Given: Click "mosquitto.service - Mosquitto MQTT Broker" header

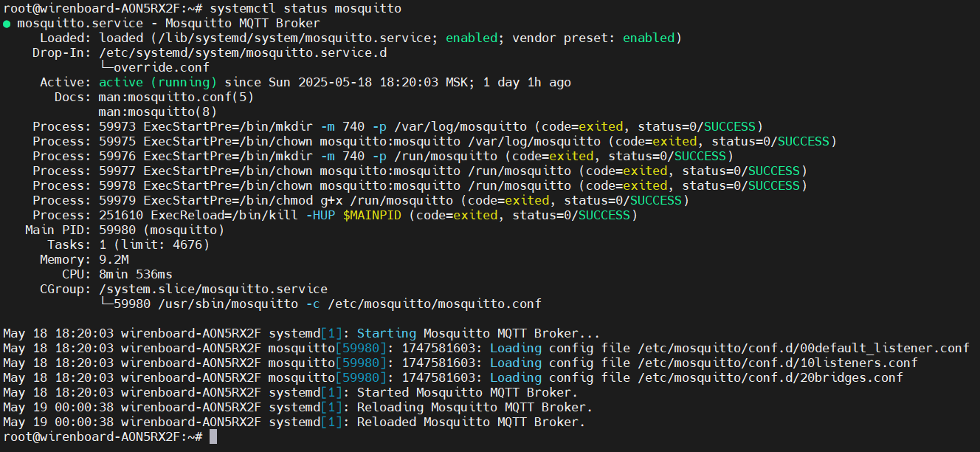Looking at the screenshot, I should 168,24.
